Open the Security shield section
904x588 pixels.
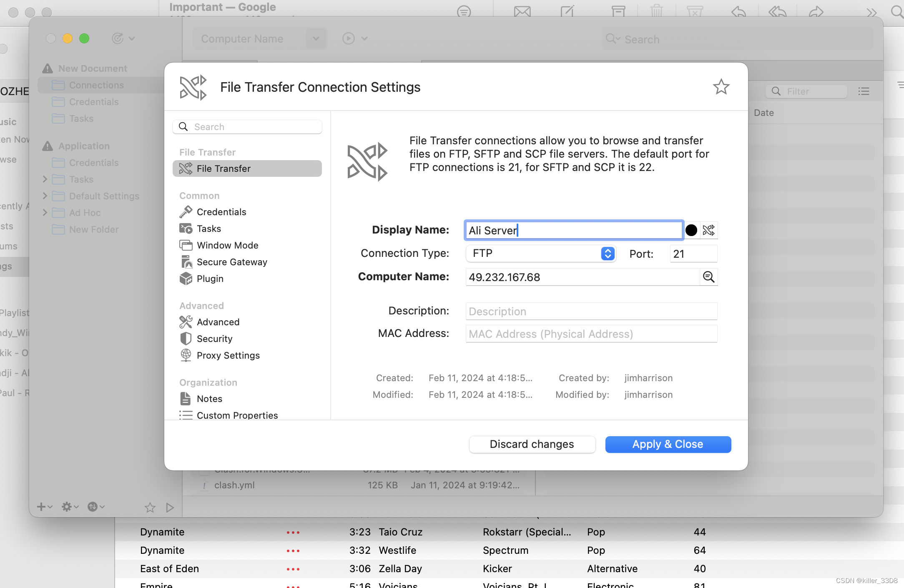point(214,339)
